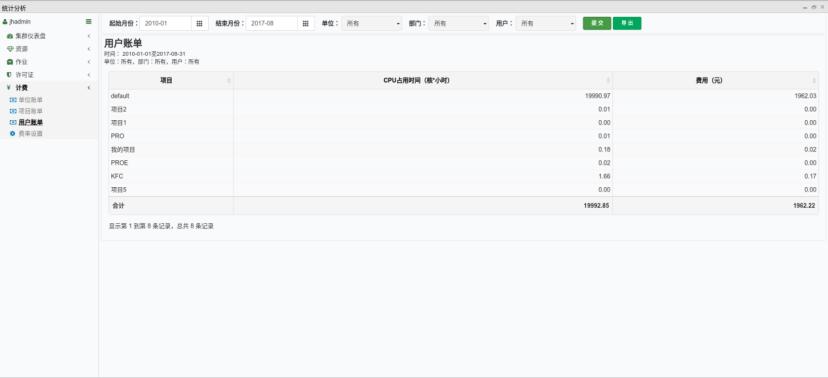The image size is (828, 378).
Task: Open the 单位 dropdown selector
Action: [x=372, y=24]
